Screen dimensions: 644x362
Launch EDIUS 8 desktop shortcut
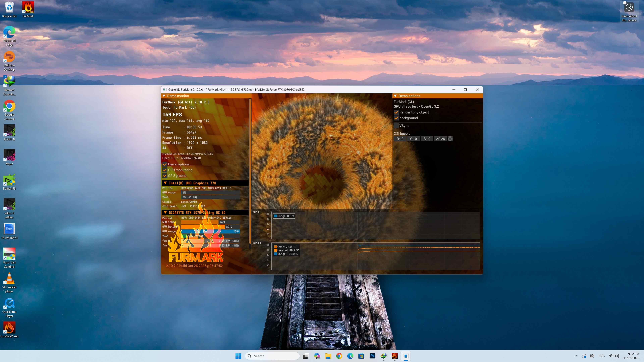[x=9, y=130]
